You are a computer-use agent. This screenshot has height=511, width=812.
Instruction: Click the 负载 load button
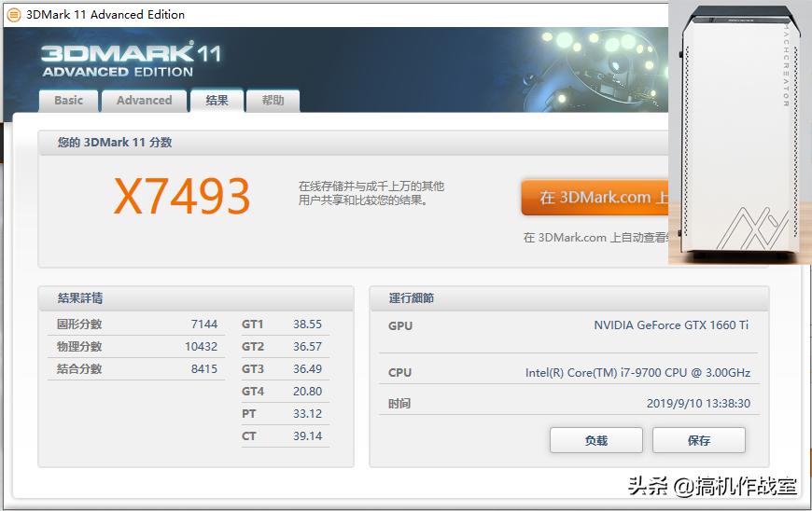(596, 440)
